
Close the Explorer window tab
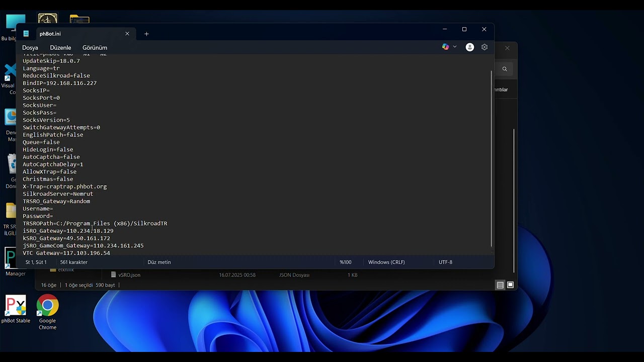pyautogui.click(x=507, y=48)
